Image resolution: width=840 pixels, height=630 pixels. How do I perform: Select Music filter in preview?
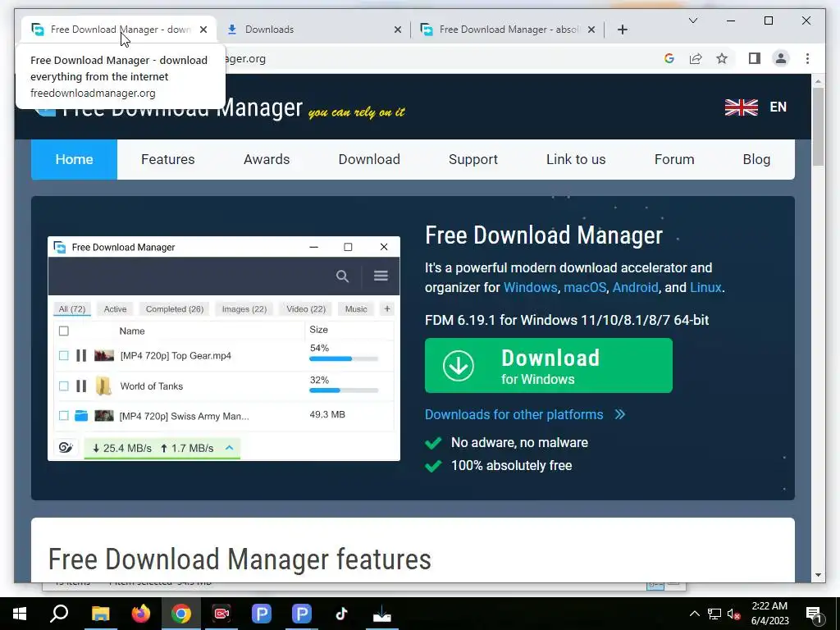356,309
